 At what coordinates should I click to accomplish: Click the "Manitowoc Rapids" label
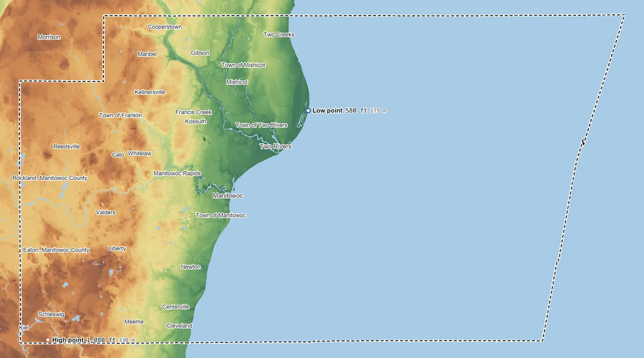click(177, 173)
